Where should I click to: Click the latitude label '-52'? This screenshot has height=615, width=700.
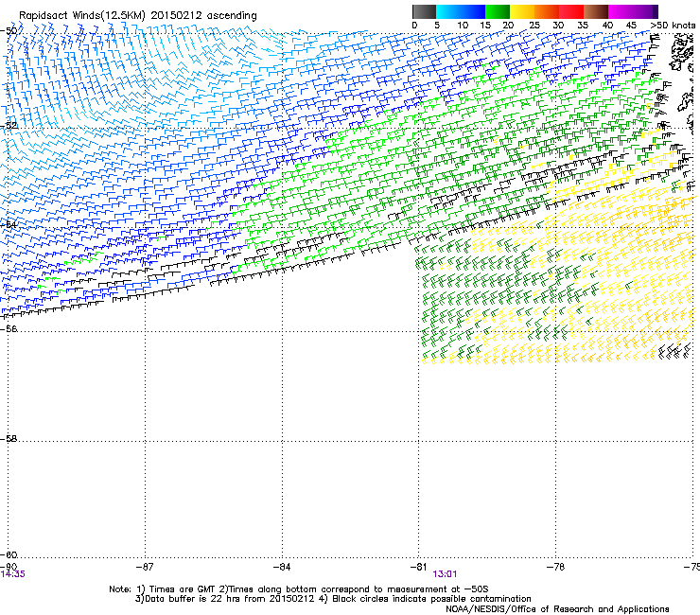(x=9, y=126)
